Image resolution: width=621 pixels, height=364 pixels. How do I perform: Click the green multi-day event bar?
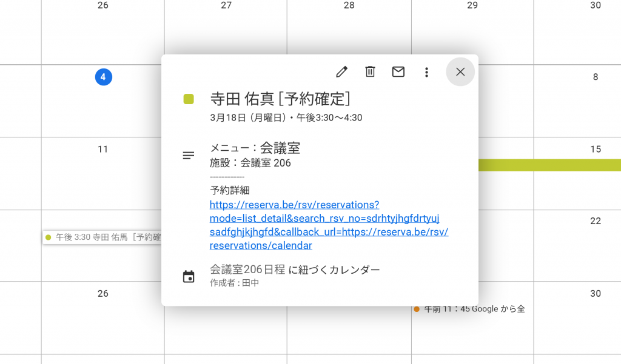tap(549, 165)
